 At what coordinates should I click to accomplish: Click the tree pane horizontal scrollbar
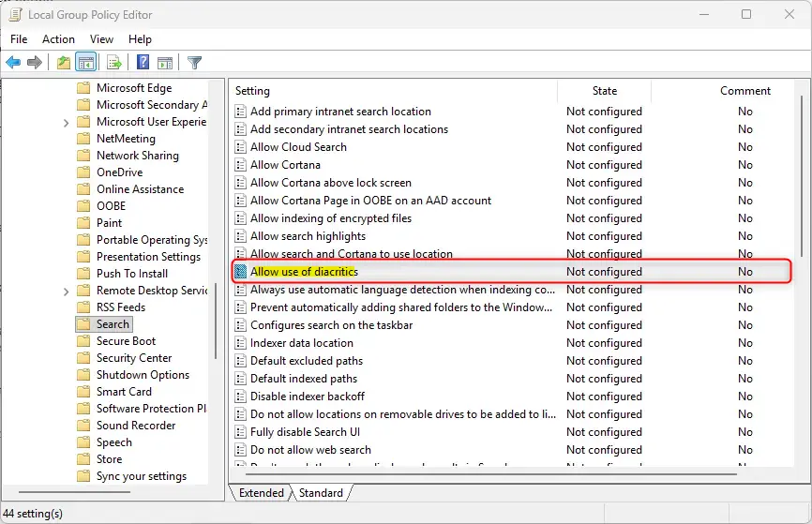coord(74,492)
